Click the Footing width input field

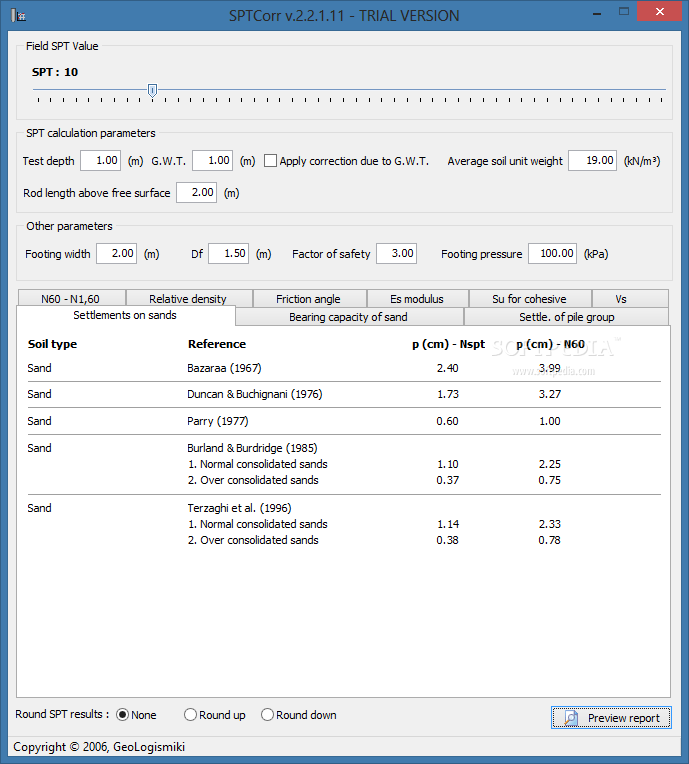(x=116, y=253)
